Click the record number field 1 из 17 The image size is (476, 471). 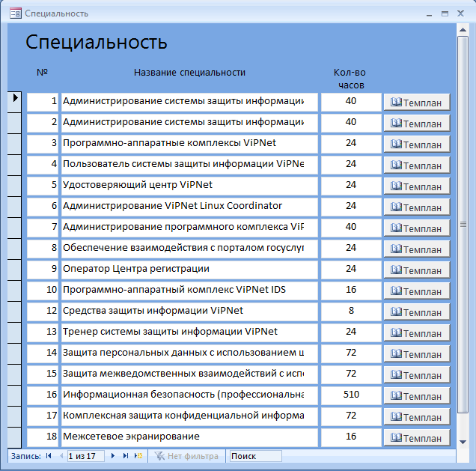(86, 456)
